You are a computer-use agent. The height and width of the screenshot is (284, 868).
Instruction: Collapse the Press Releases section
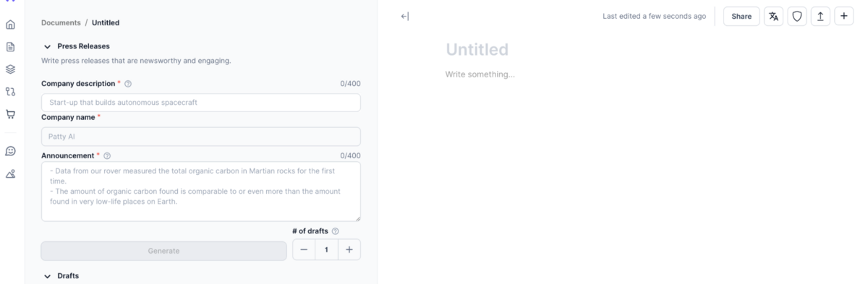pyautogui.click(x=48, y=46)
